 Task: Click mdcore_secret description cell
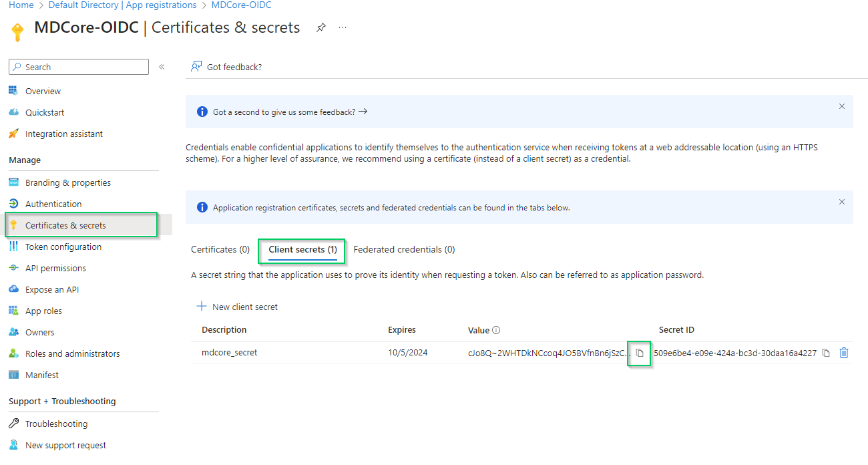(229, 352)
